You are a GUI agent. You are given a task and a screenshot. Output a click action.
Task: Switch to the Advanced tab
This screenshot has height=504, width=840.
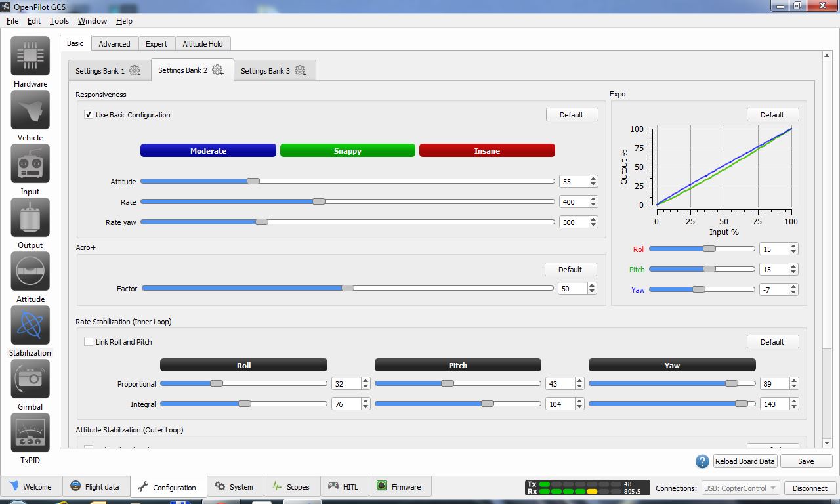pos(115,44)
